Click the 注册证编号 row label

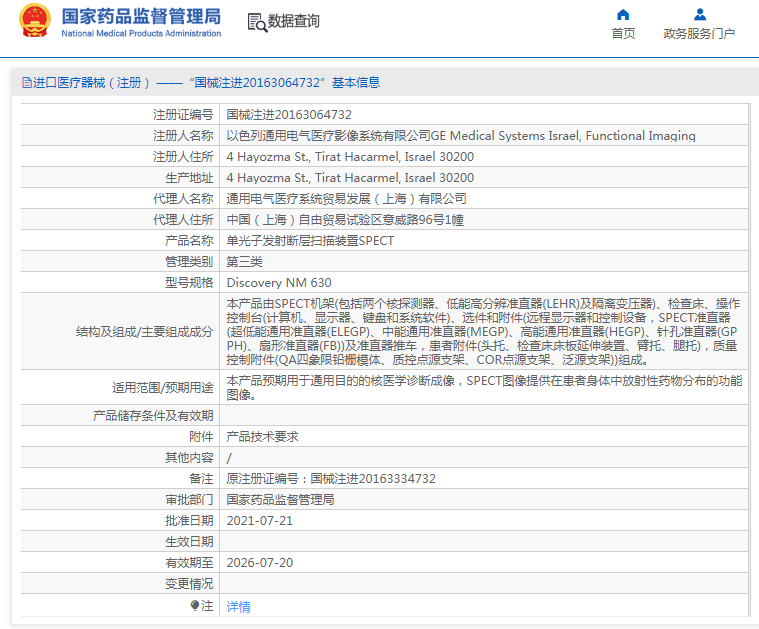(183, 115)
